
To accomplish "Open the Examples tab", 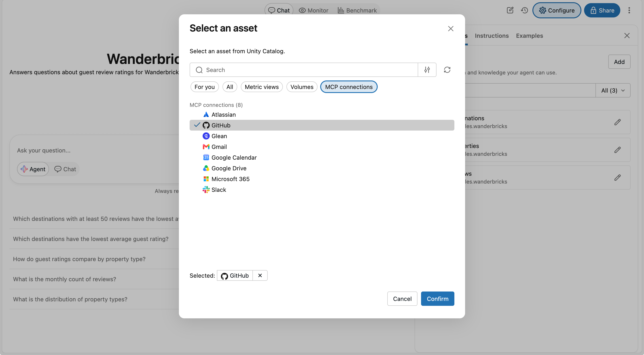I will [x=530, y=36].
